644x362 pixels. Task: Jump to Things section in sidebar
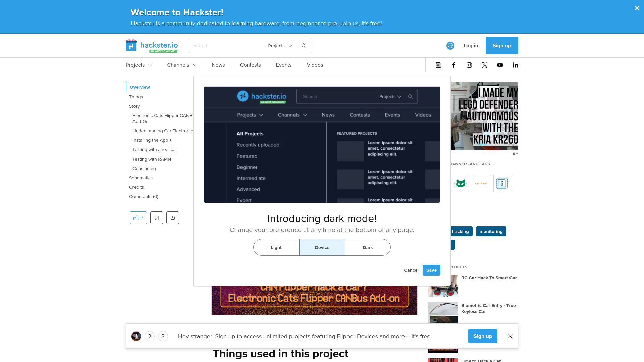pos(136,97)
